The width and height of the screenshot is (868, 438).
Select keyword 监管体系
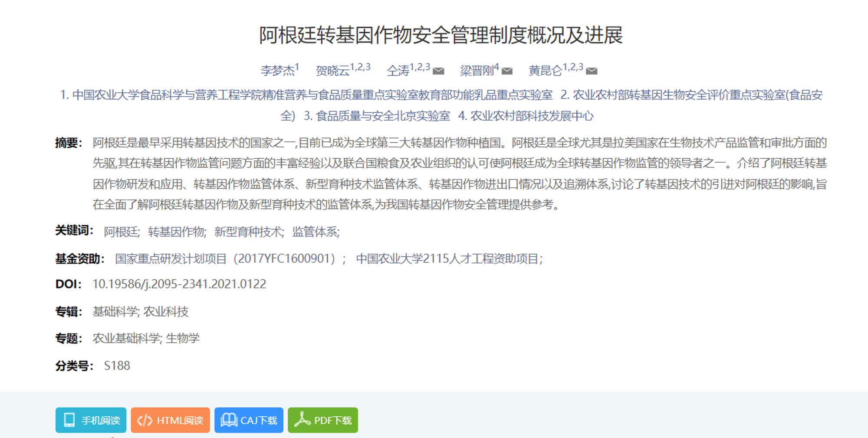(316, 232)
